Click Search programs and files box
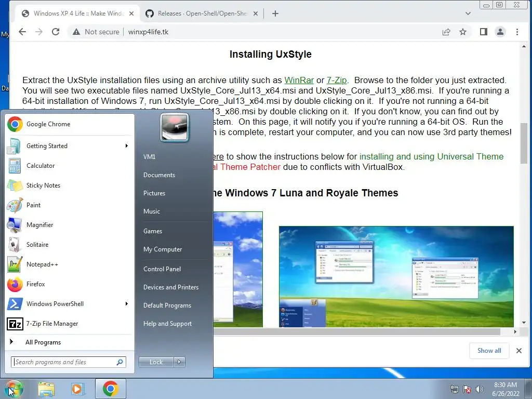Viewport: 532px width, 399px height. click(69, 362)
